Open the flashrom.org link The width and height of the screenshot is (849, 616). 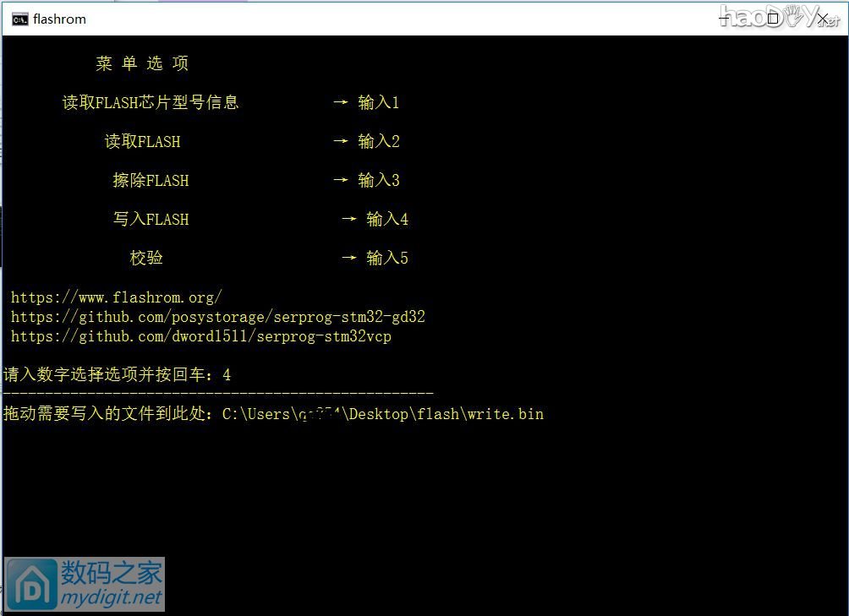(117, 297)
